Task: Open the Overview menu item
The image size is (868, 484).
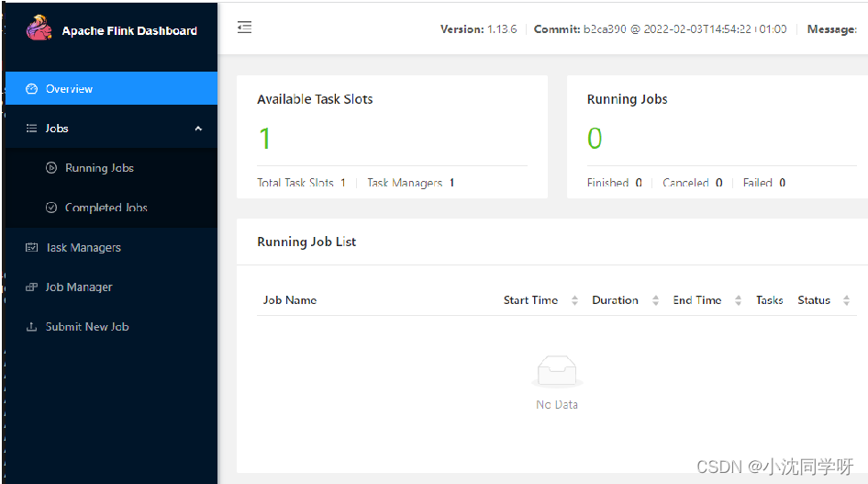Action: 70,89
